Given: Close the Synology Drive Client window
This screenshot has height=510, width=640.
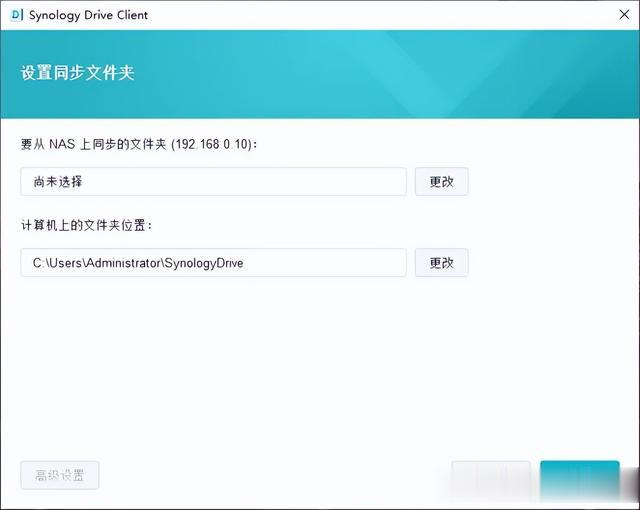Looking at the screenshot, I should point(624,15).
